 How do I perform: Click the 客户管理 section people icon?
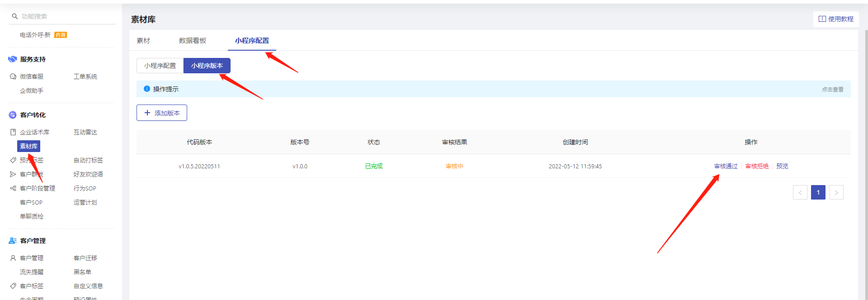[x=13, y=241]
